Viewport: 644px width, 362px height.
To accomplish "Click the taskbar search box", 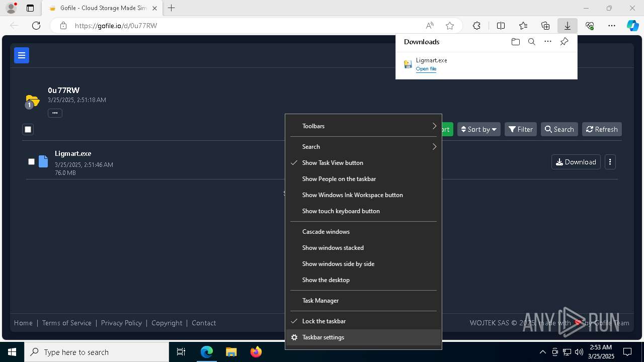I will tap(97, 352).
